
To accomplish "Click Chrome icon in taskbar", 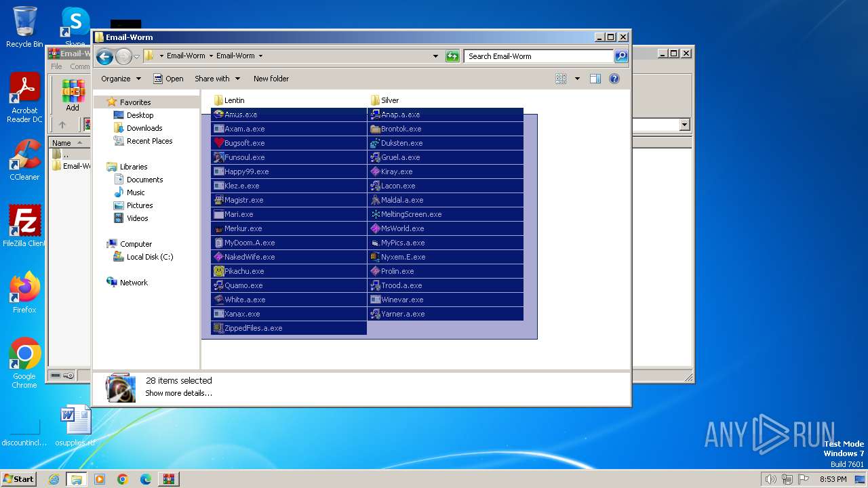I will coord(123,479).
